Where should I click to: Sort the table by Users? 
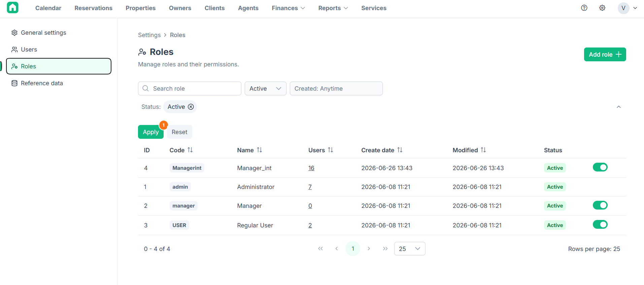(x=331, y=150)
